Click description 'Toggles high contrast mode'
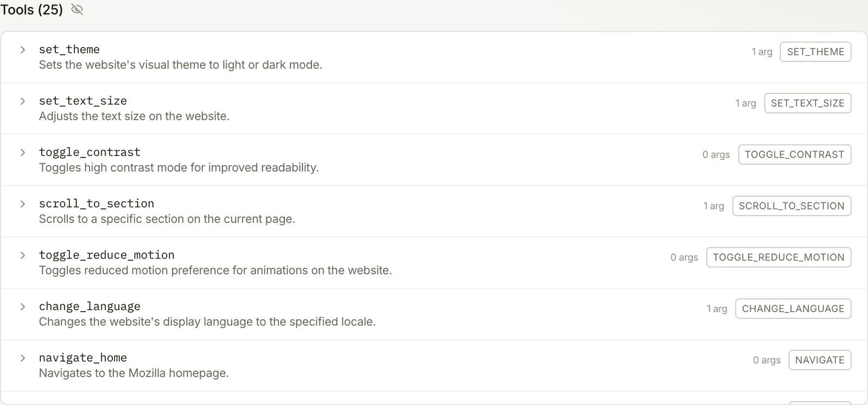This screenshot has width=868, height=405. 179,168
